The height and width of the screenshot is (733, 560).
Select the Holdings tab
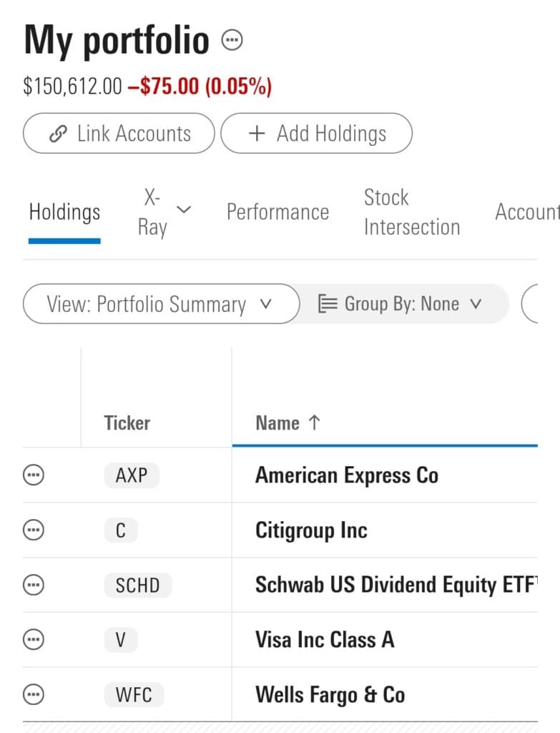(x=64, y=212)
